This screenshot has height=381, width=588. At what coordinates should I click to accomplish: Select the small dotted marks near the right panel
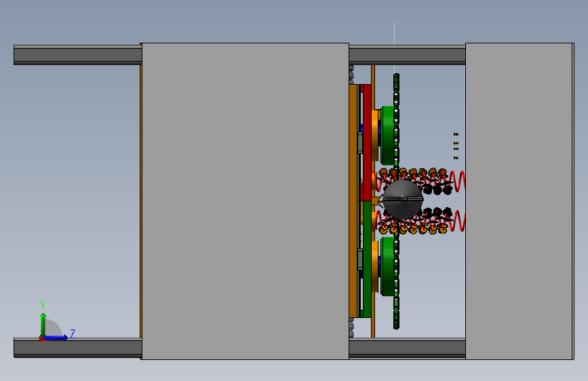tap(456, 146)
